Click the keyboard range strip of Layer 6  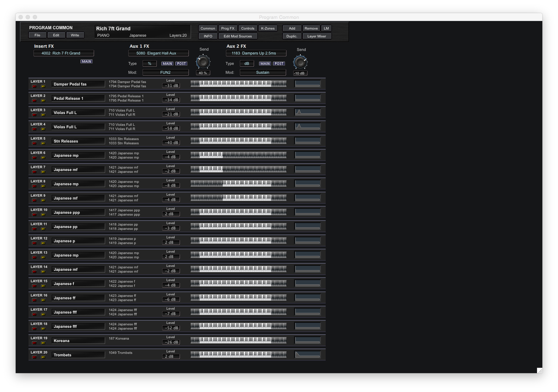tap(238, 155)
